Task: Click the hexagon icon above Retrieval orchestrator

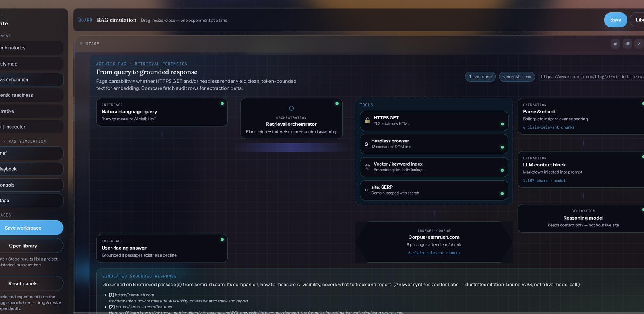Action: [291, 108]
